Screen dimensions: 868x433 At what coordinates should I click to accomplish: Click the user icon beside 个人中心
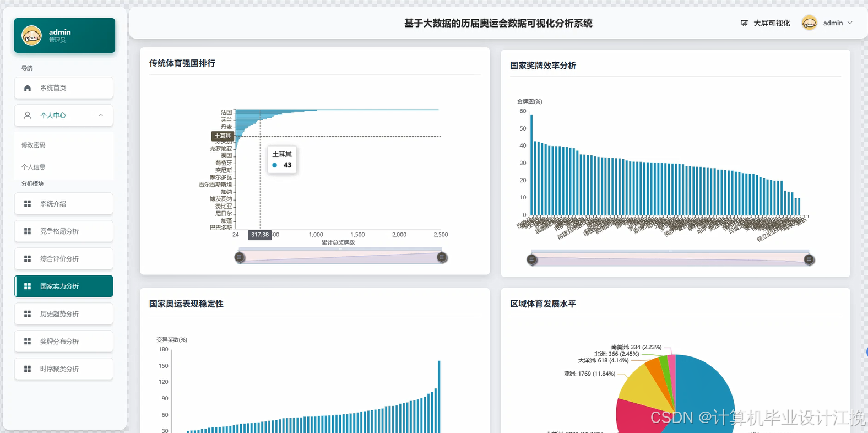coord(28,116)
